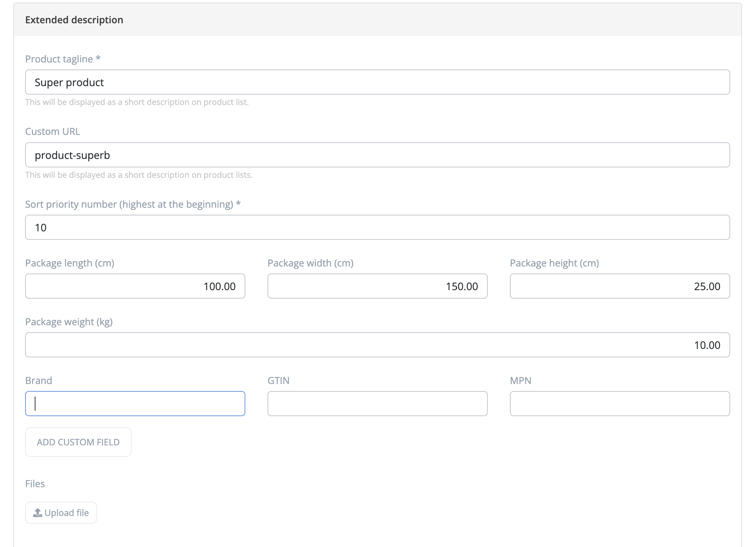Click into the Custom URL field
The height and width of the screenshot is (547, 756).
377,155
